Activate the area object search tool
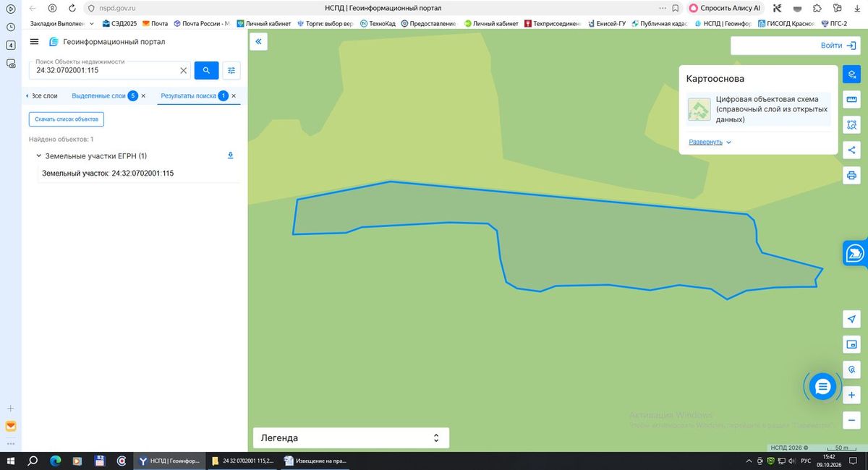The height and width of the screenshot is (470, 868). [852, 124]
